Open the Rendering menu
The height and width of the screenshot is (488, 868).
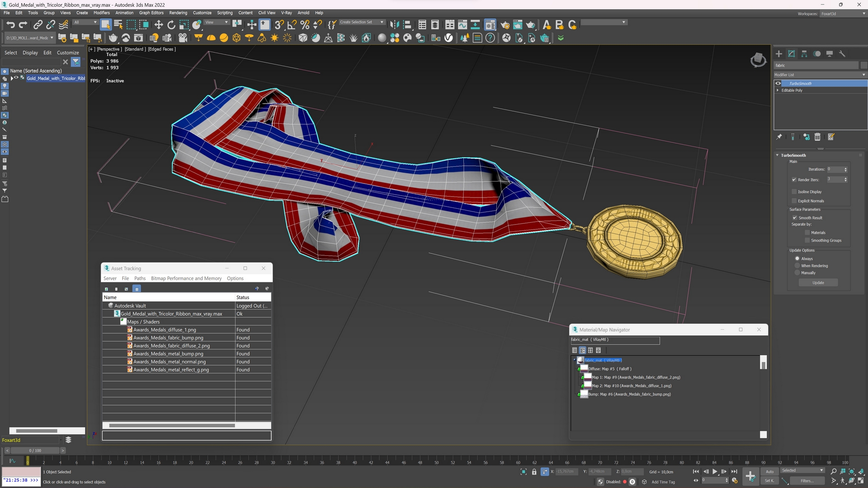178,13
